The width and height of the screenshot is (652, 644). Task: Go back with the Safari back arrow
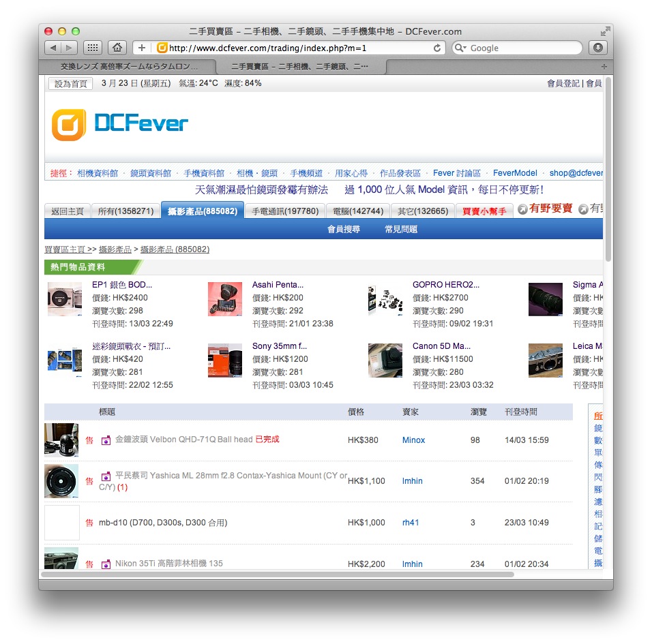(53, 48)
